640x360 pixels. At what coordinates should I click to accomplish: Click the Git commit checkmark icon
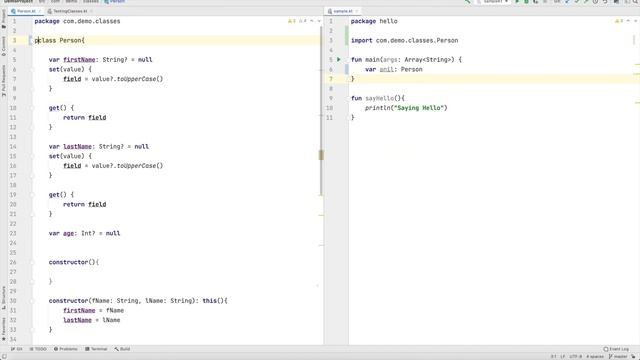coord(576,2)
